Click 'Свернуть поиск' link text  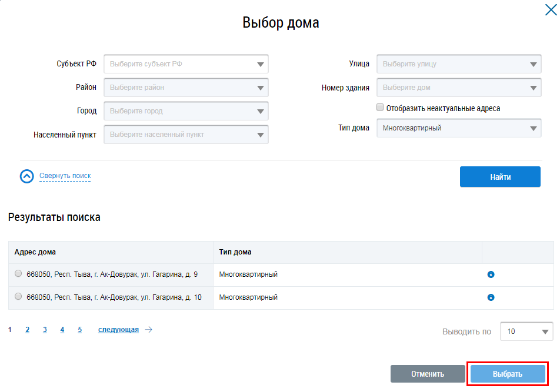pyautogui.click(x=65, y=176)
